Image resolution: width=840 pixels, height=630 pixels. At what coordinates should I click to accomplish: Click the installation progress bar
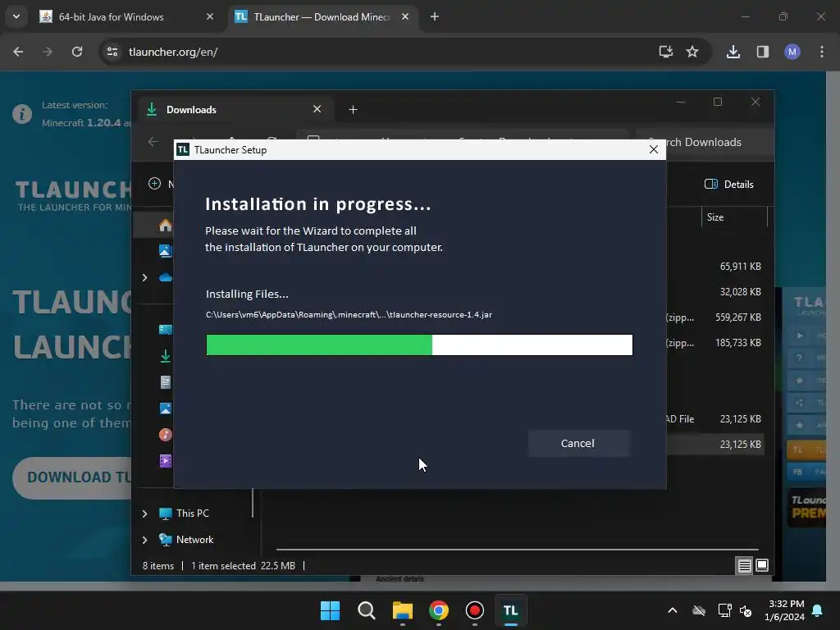pyautogui.click(x=419, y=345)
